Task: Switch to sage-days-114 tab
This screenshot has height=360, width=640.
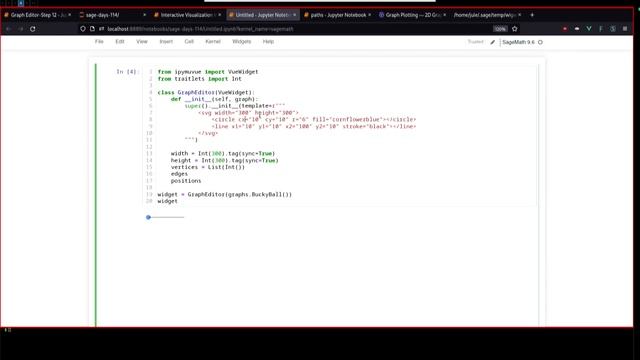Action: [x=111, y=15]
